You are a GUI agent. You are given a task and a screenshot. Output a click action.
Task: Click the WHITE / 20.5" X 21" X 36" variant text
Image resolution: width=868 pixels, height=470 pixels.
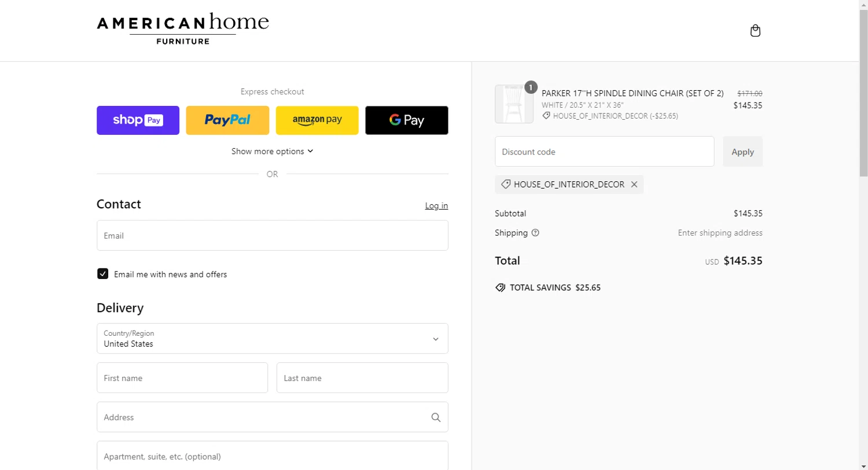pyautogui.click(x=583, y=105)
